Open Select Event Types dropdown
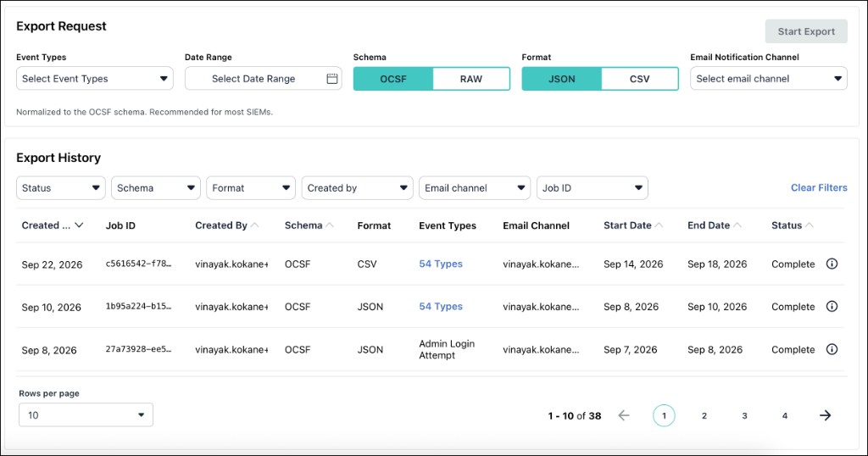 [95, 79]
